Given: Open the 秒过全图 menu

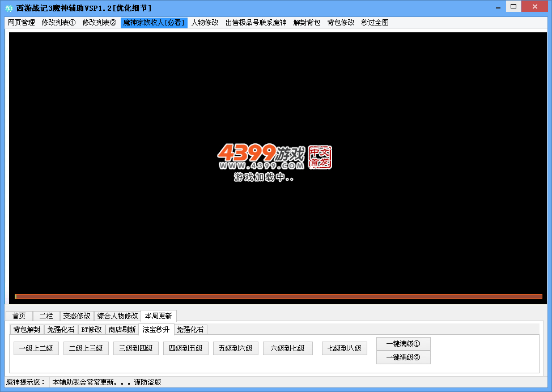Looking at the screenshot, I should coord(375,23).
